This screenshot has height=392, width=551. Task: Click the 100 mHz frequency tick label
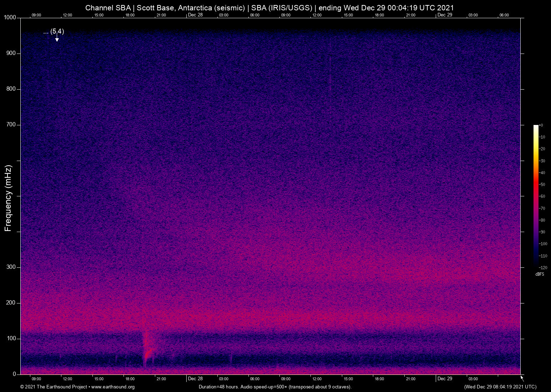[11, 338]
